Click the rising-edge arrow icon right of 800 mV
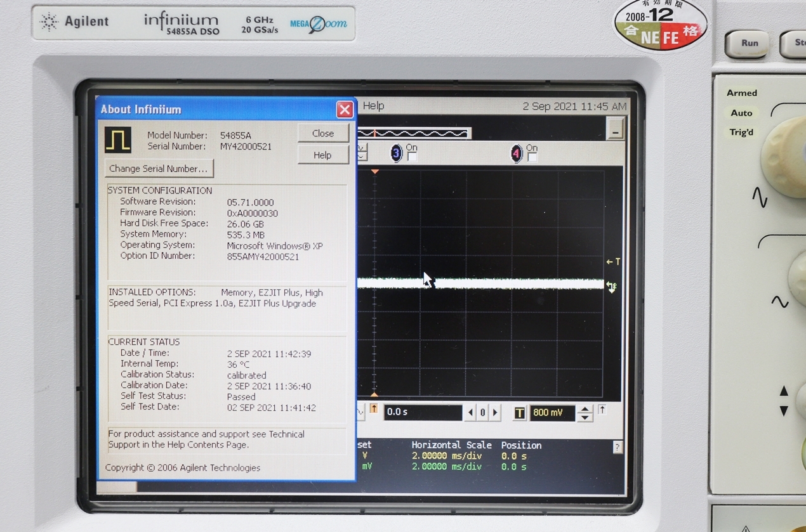Viewport: 806px width, 532px height. pyautogui.click(x=602, y=410)
